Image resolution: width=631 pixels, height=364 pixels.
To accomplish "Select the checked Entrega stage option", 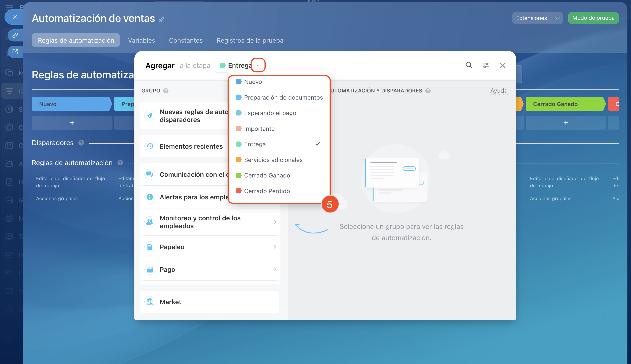I will tap(255, 144).
